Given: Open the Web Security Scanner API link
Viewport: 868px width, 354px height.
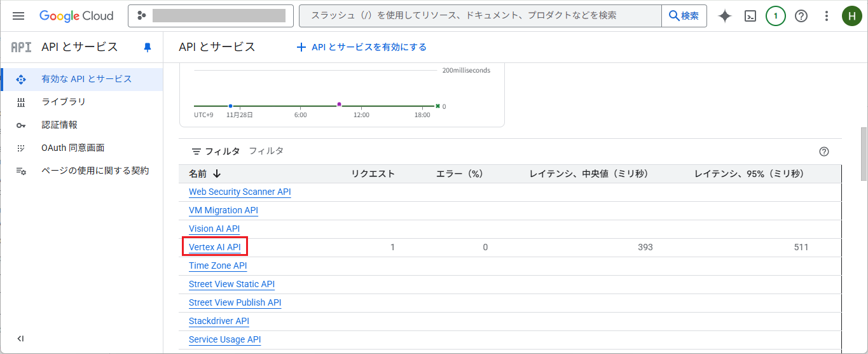Looking at the screenshot, I should (x=240, y=192).
